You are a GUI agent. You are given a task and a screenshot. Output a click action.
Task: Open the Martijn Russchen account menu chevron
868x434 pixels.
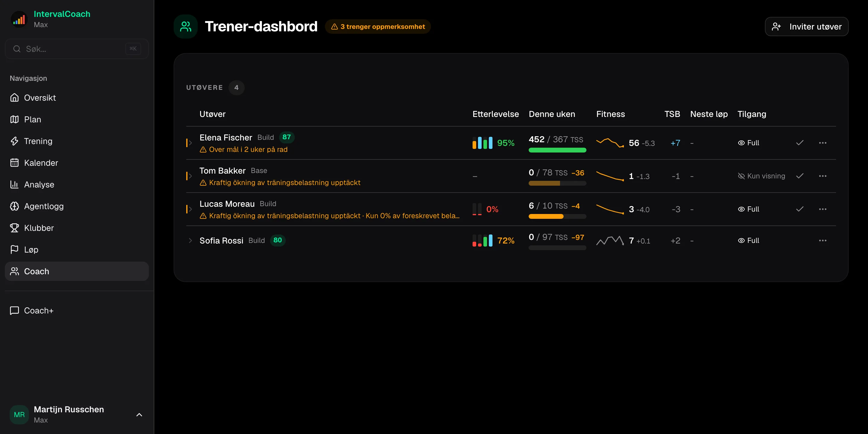[x=139, y=415]
